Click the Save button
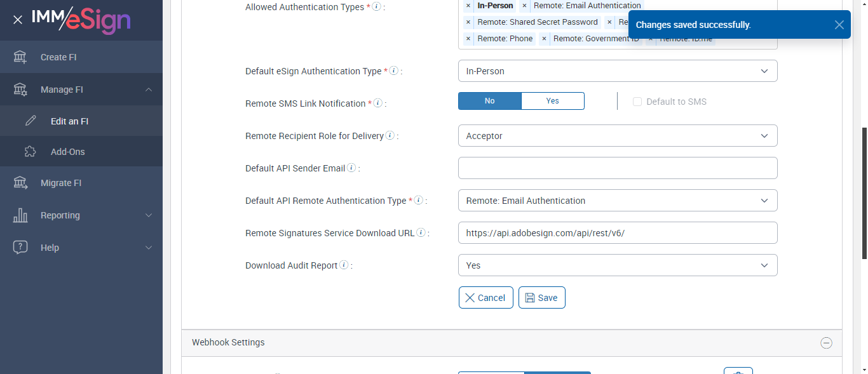 [x=541, y=298]
